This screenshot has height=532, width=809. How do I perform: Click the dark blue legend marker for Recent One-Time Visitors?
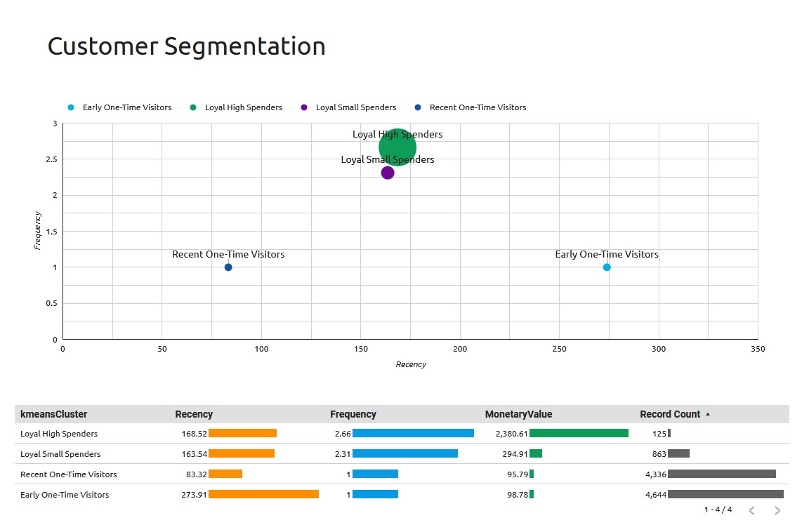[418, 107]
